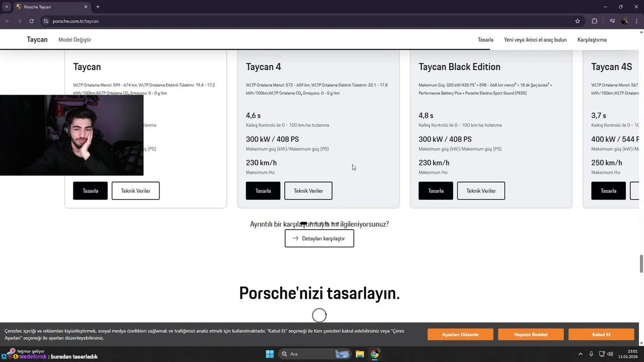Click the taskbar widget icon beside search

pos(343,354)
